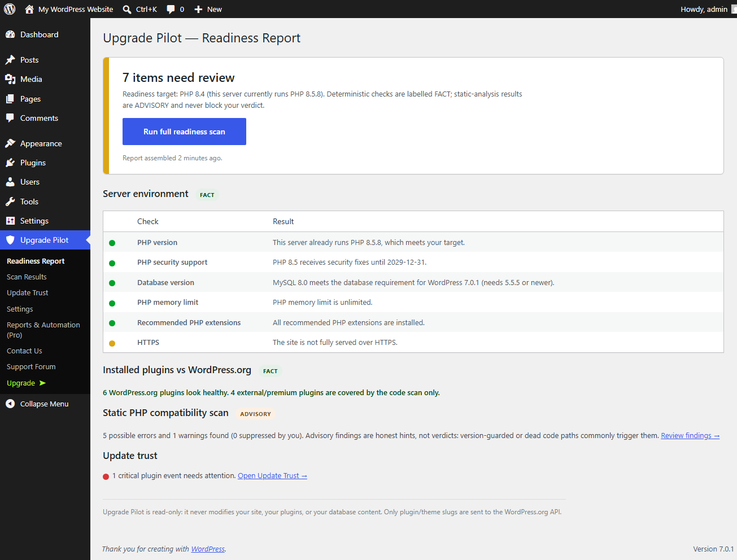This screenshot has height=560, width=737.
Task: Follow the Review findings link
Action: click(690, 435)
